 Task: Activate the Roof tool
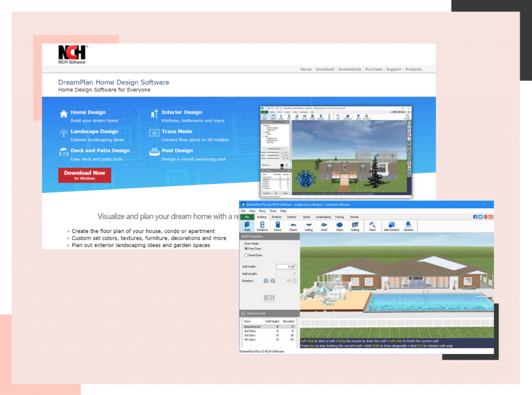pos(324,226)
